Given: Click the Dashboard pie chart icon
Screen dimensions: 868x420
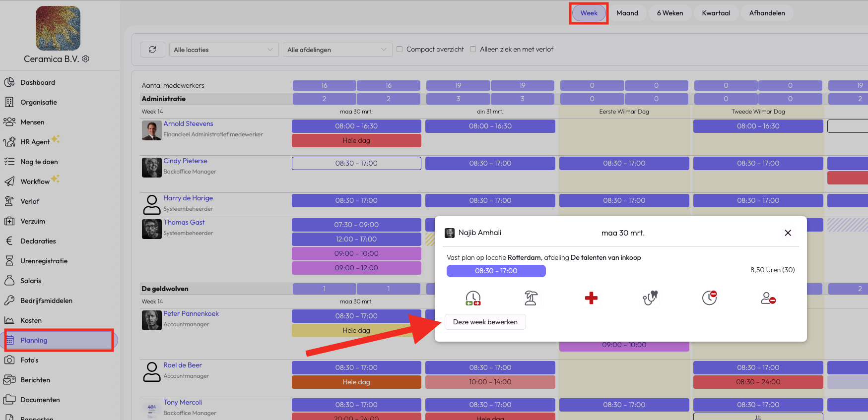Looking at the screenshot, I should point(9,82).
